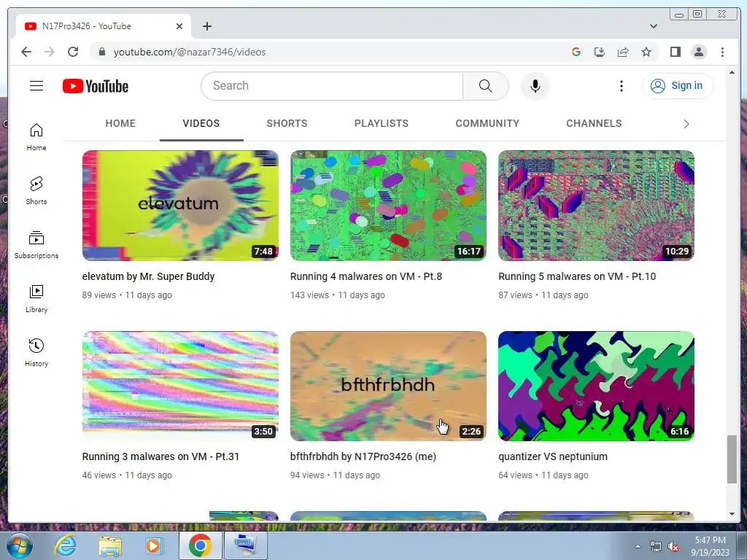Open quantizer VS neptunium title
Image resolution: width=747 pixels, height=560 pixels.
[553, 456]
